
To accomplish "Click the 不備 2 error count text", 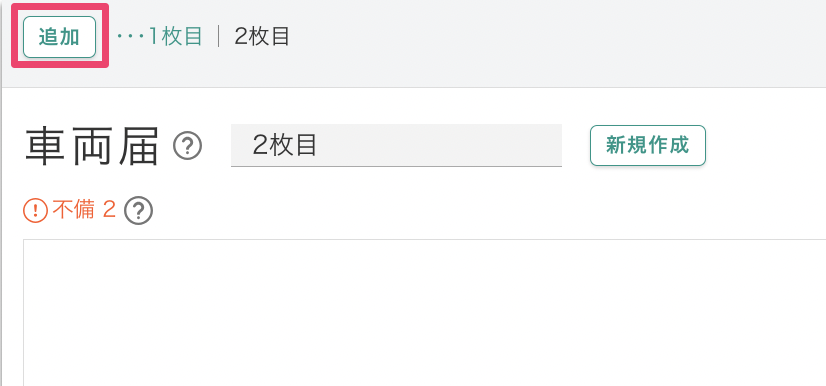I will point(84,210).
